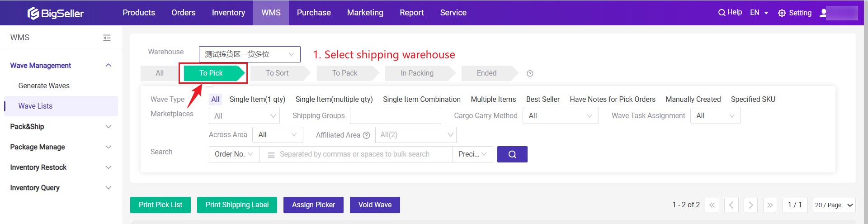Click the Print Pick List button
This screenshot has height=224, width=868.
[x=160, y=205]
